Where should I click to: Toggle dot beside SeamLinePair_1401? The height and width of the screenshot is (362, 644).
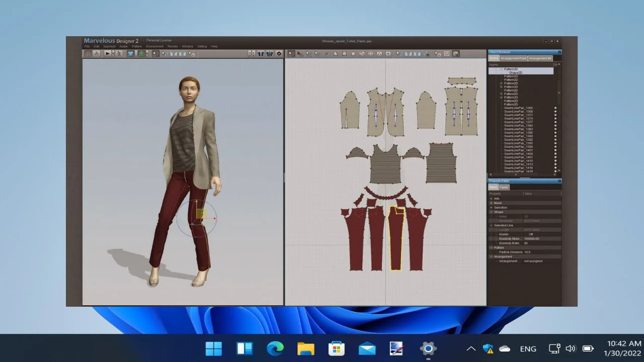[x=555, y=150]
